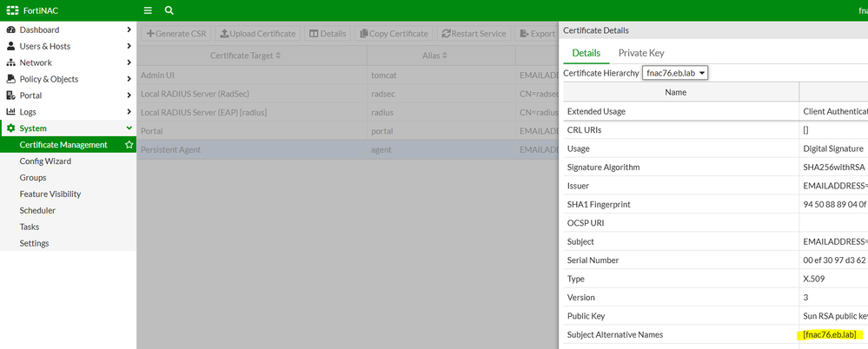
Task: Click the Signature Algorithm row
Action: point(716,167)
